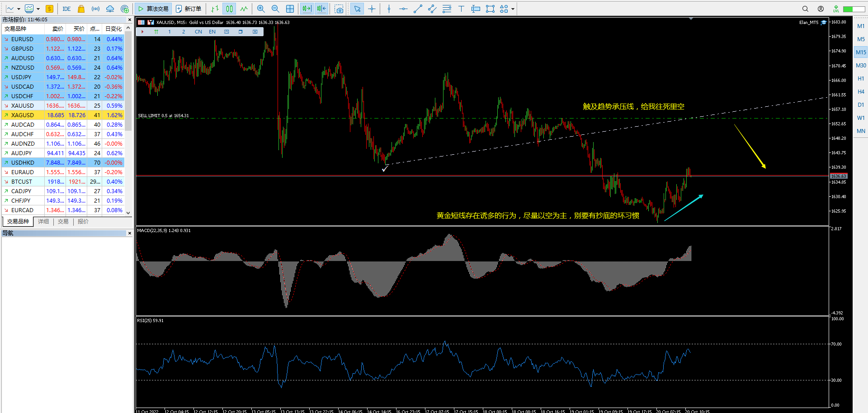Zoom in on the chart

[x=261, y=9]
